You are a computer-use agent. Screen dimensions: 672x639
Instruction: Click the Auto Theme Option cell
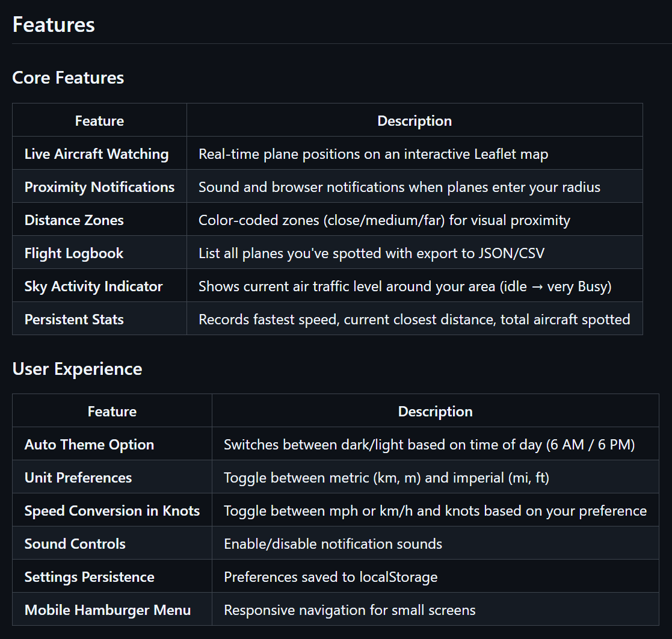point(89,445)
